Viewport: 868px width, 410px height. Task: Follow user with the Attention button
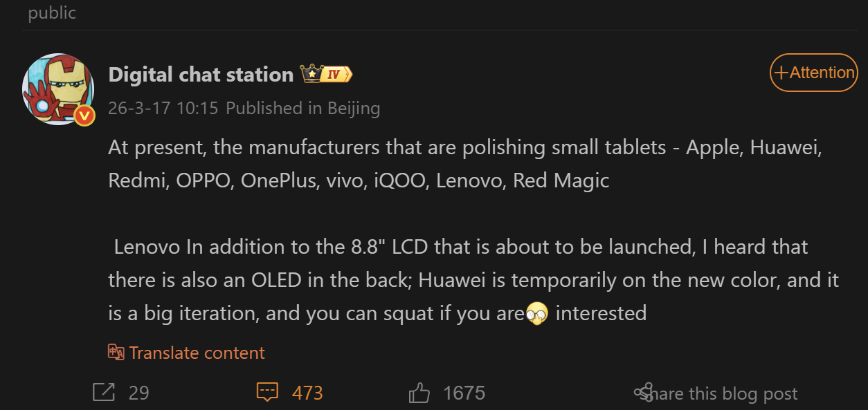point(813,73)
